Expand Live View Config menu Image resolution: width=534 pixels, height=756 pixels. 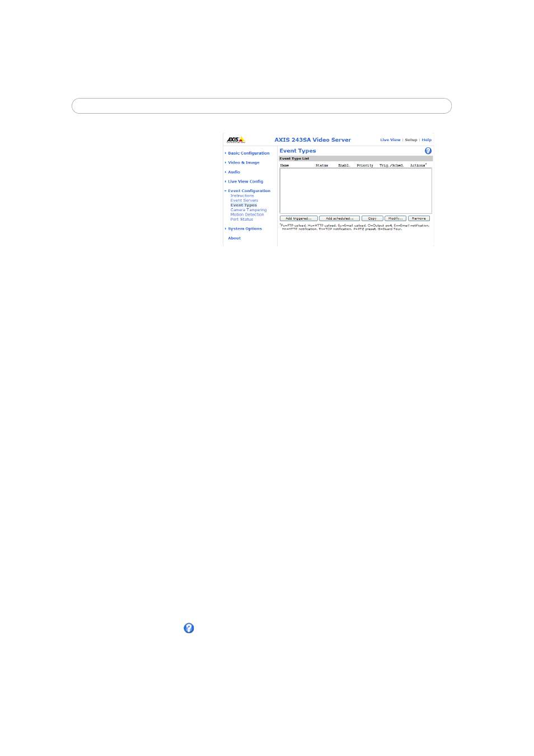click(245, 181)
